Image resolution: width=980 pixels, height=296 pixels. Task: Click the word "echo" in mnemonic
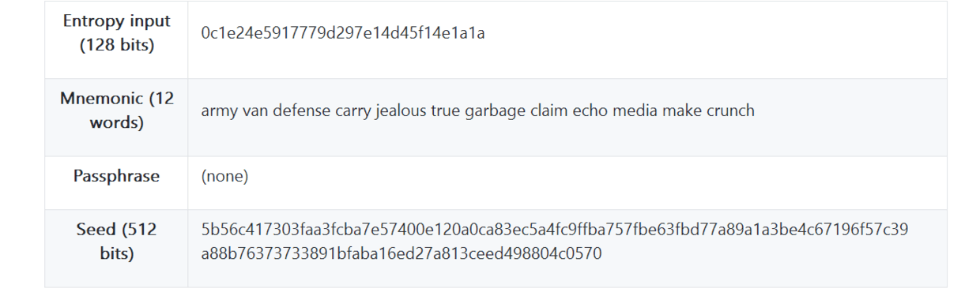[589, 111]
